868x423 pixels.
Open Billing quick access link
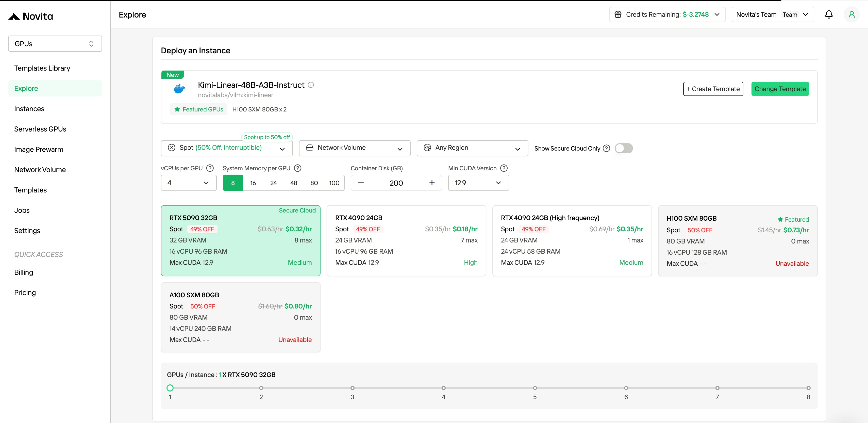point(55,272)
